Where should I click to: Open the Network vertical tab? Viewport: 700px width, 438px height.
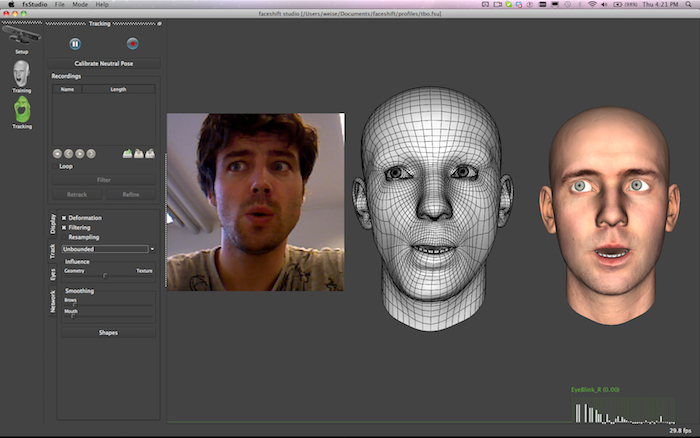pos(53,302)
